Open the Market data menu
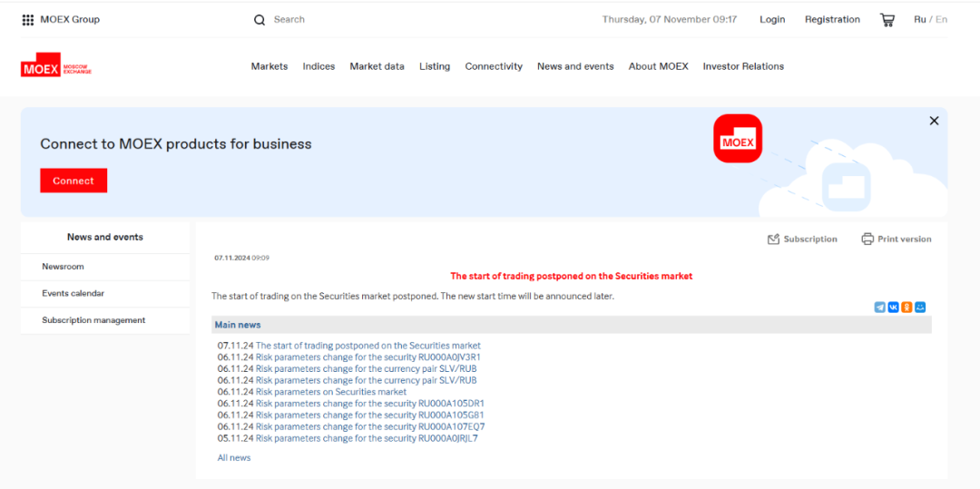Screen dimensions: 980x489 [x=377, y=66]
